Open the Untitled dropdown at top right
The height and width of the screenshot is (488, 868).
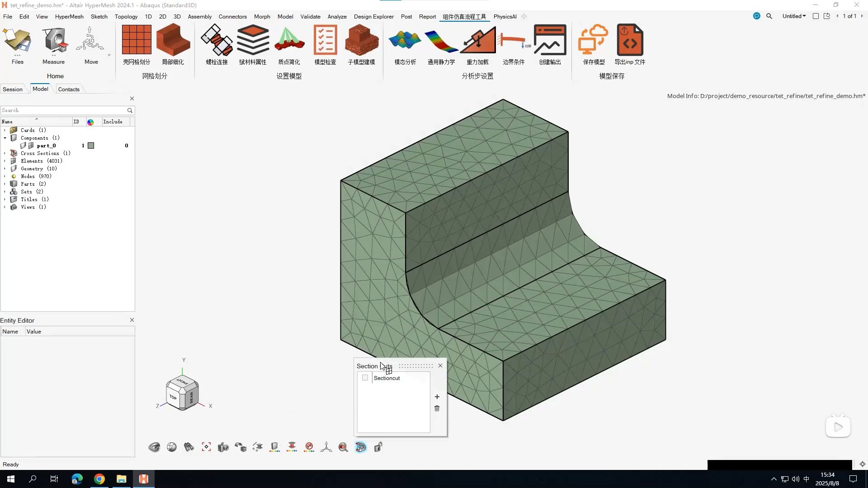click(794, 16)
